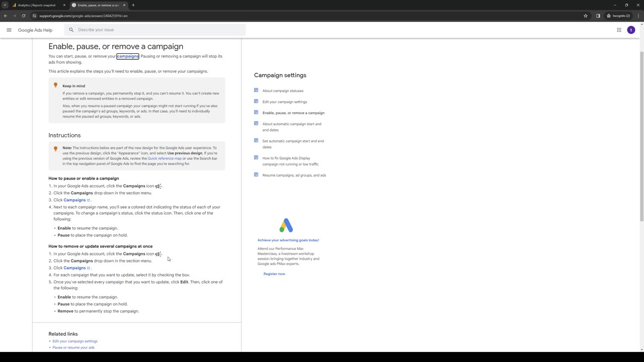Select the Enable, pause, or remove tab

pyautogui.click(x=98, y=5)
